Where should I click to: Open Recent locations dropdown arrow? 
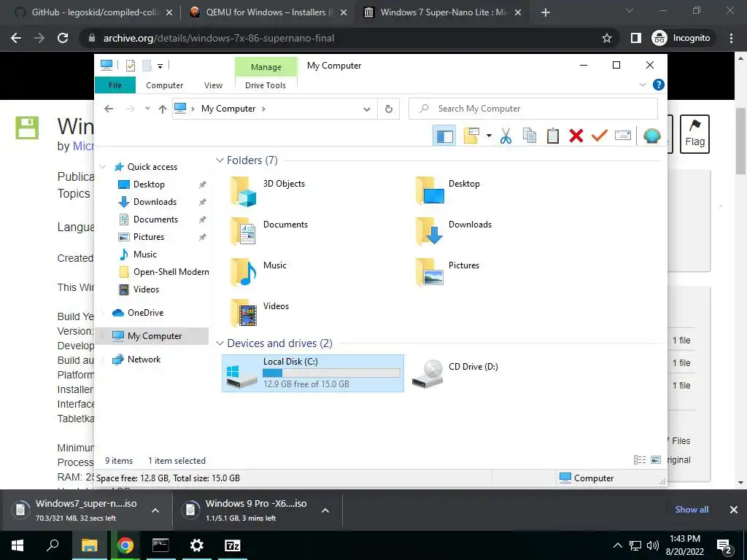(147, 109)
